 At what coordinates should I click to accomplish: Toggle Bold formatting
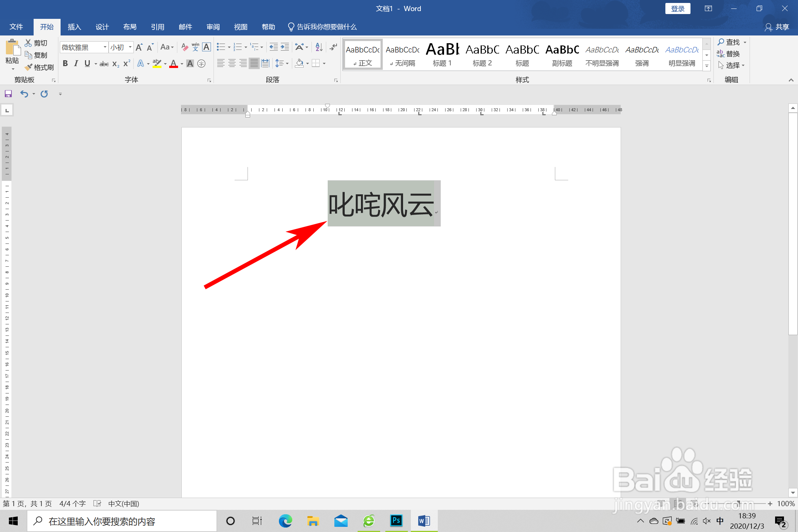[65, 64]
